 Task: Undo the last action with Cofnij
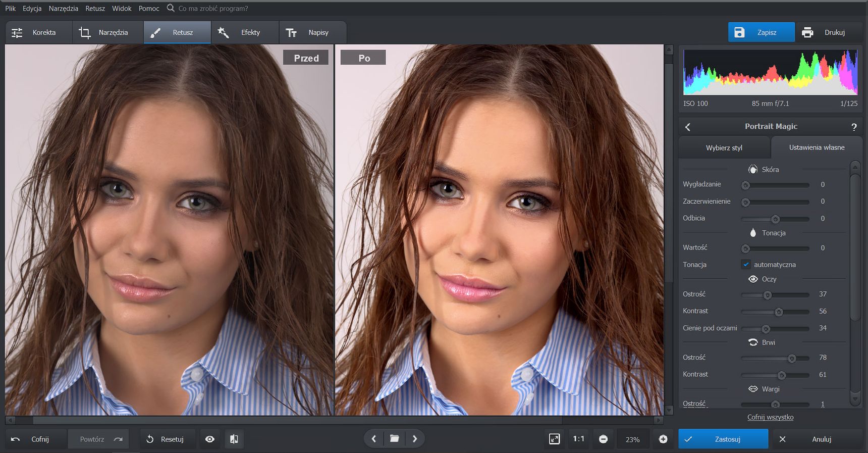coord(35,439)
